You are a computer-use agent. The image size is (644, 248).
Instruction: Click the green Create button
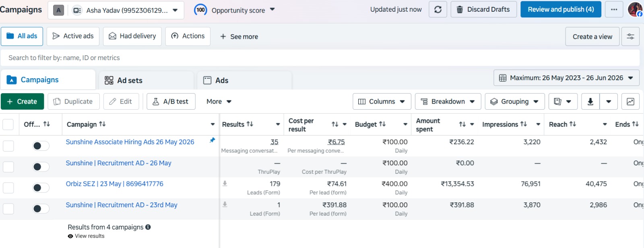click(22, 102)
